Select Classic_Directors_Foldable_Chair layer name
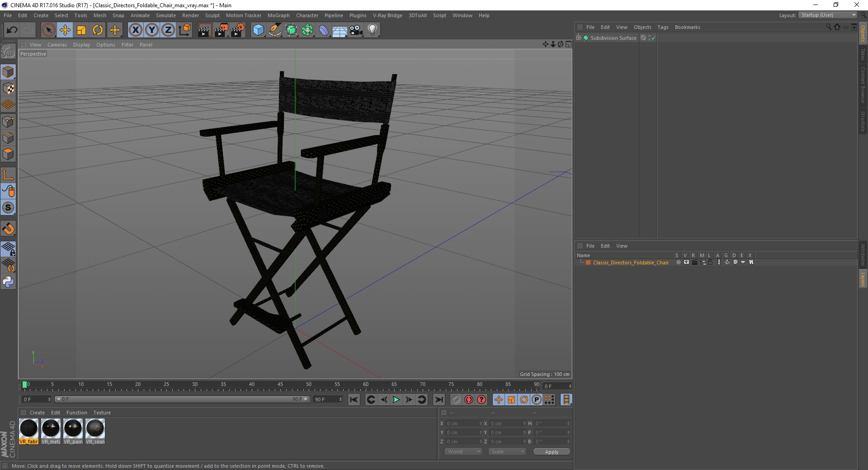 (631, 263)
